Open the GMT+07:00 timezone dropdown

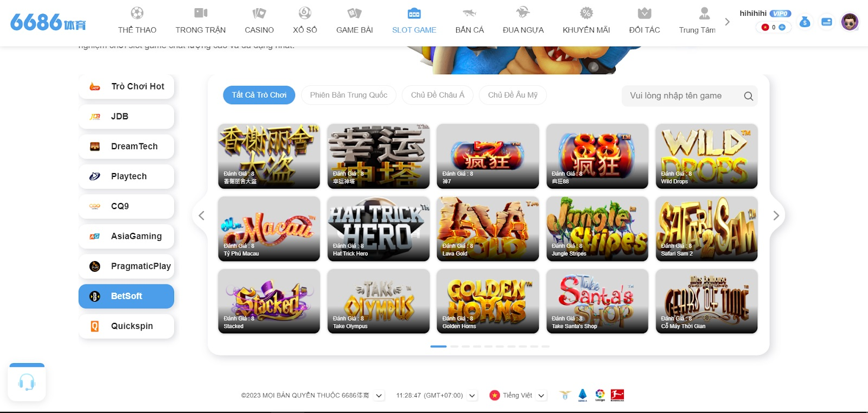[473, 396]
